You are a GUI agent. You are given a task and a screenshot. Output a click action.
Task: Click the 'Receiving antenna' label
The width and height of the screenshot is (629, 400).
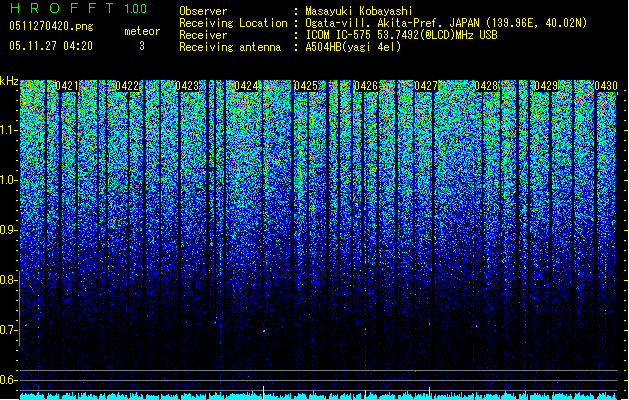click(x=230, y=47)
